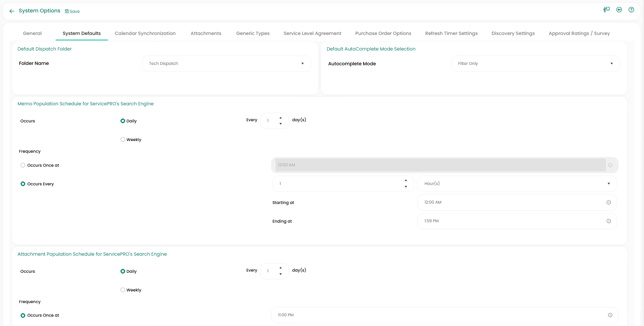Click the Occurs Every number input field
The image size is (644, 326).
(x=343, y=184)
